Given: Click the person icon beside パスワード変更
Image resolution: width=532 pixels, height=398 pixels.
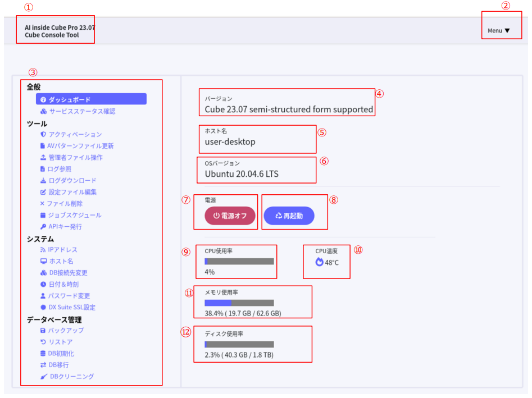Looking at the screenshot, I should 43,296.
